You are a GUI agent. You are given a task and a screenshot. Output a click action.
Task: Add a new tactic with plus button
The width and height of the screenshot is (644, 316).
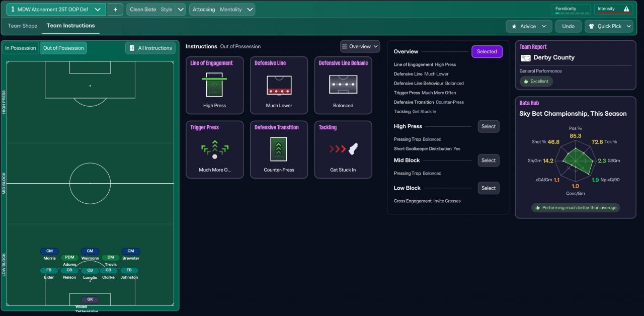click(x=115, y=10)
